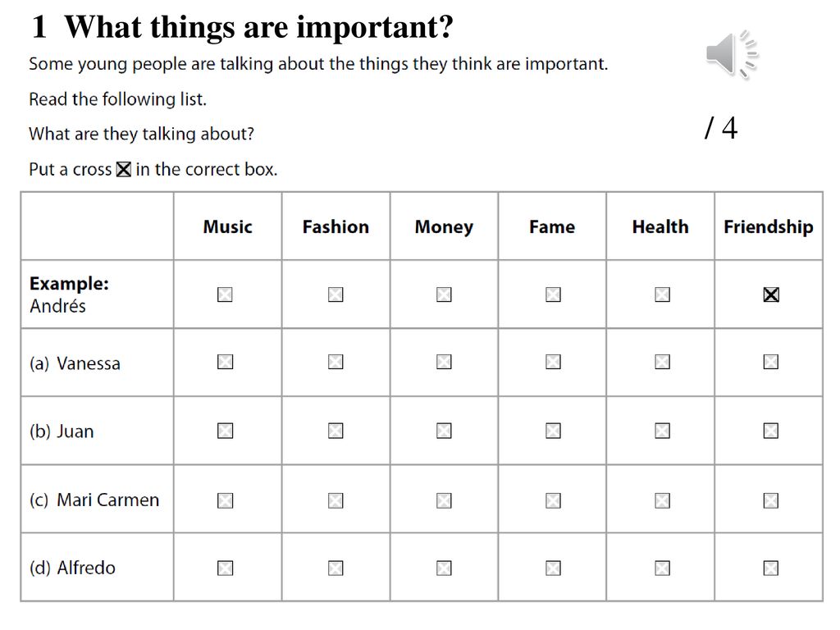The image size is (840, 630).
Task: Cross Mari Carmen's Health box
Action: 662,500
